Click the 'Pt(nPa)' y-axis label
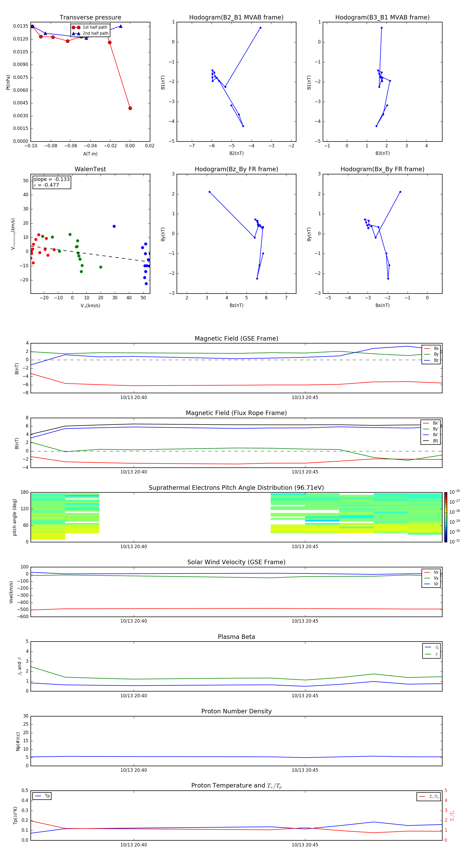The width and height of the screenshot is (473, 868). [8, 82]
